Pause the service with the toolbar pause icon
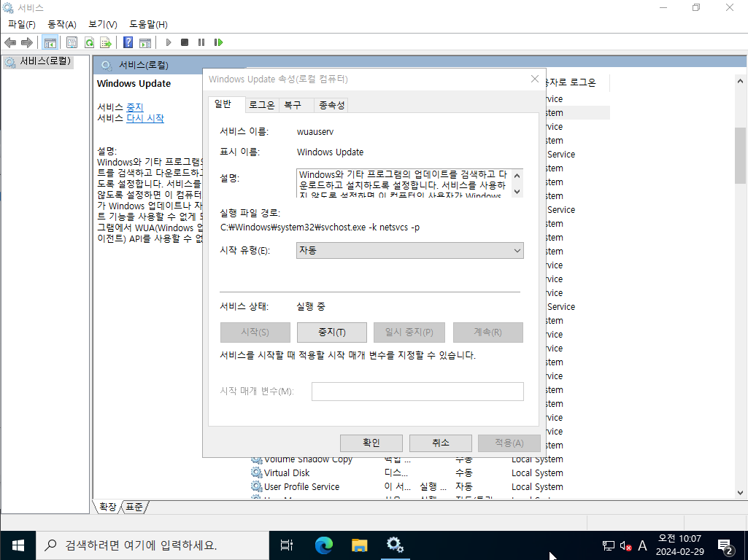 (201, 42)
